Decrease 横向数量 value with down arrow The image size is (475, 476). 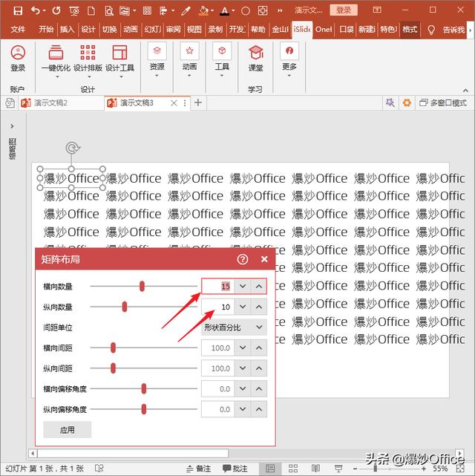pos(243,286)
